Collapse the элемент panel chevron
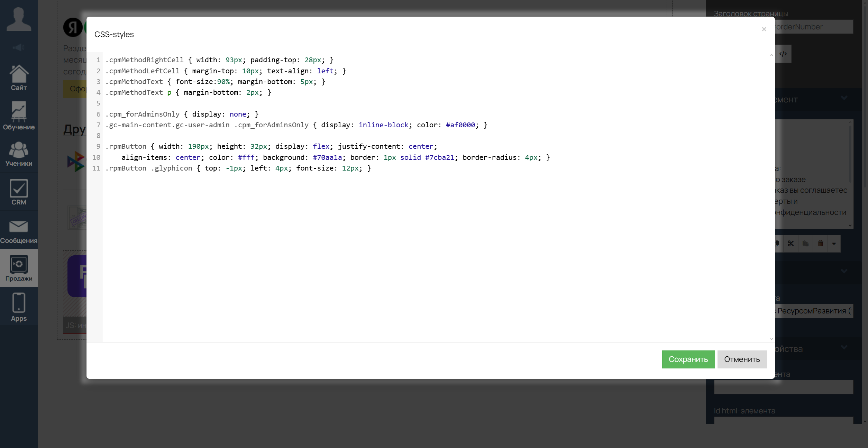This screenshot has width=868, height=448. 844,98
